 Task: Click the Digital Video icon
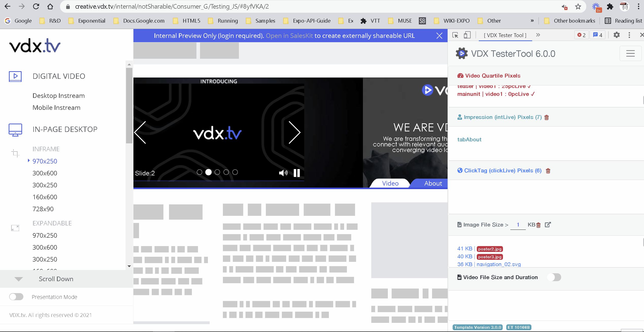15,76
